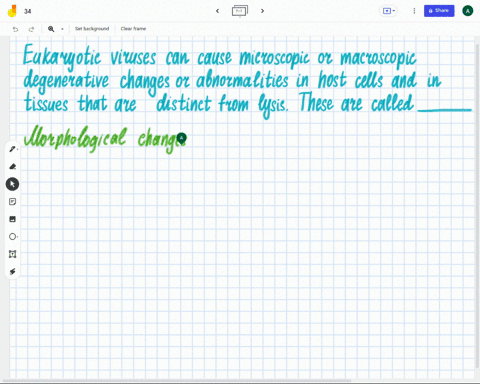Click the horizontal scrollbar at bottom
Image resolution: width=480 pixels, height=384 pixels.
click(x=177, y=380)
